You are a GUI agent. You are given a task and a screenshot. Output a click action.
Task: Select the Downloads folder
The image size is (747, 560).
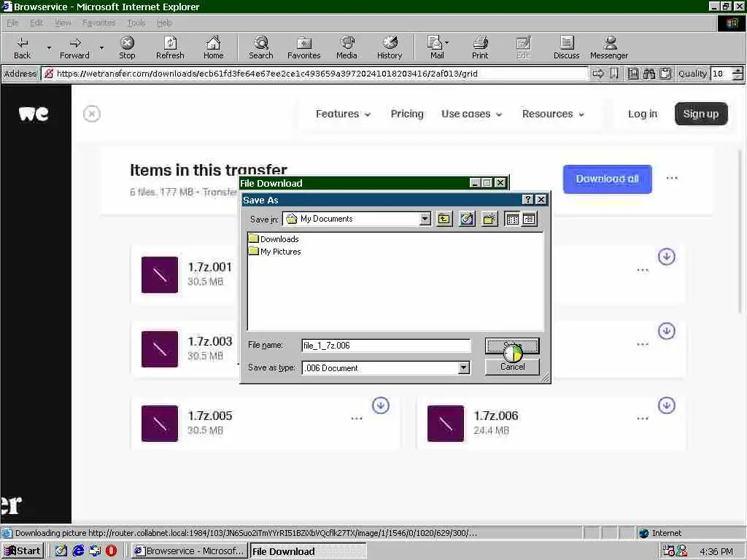click(x=274, y=239)
